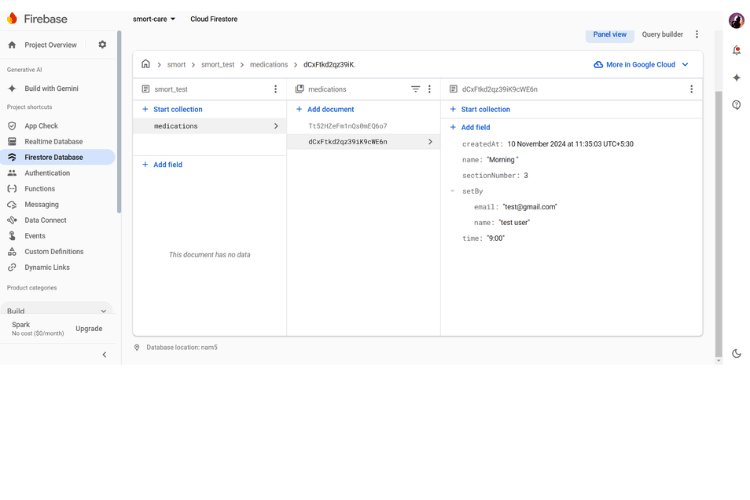Click the Build with Gemini sparkle icon
750x500 pixels.
(x=12, y=89)
